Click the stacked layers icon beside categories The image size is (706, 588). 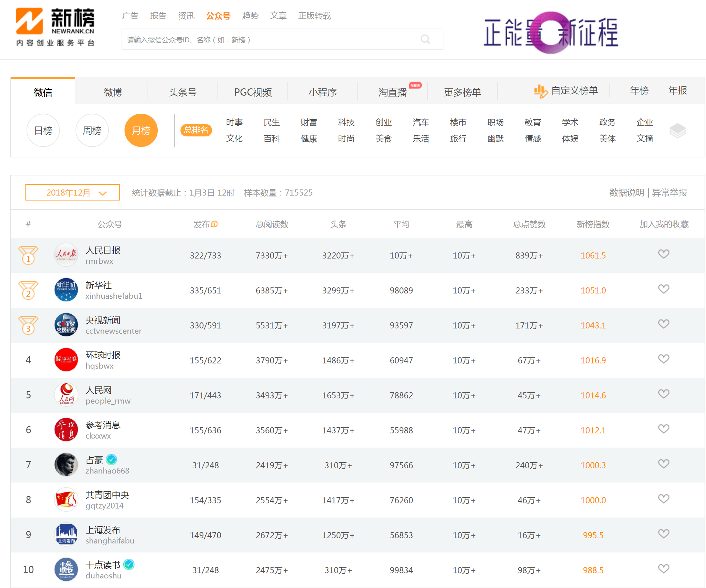click(x=677, y=130)
